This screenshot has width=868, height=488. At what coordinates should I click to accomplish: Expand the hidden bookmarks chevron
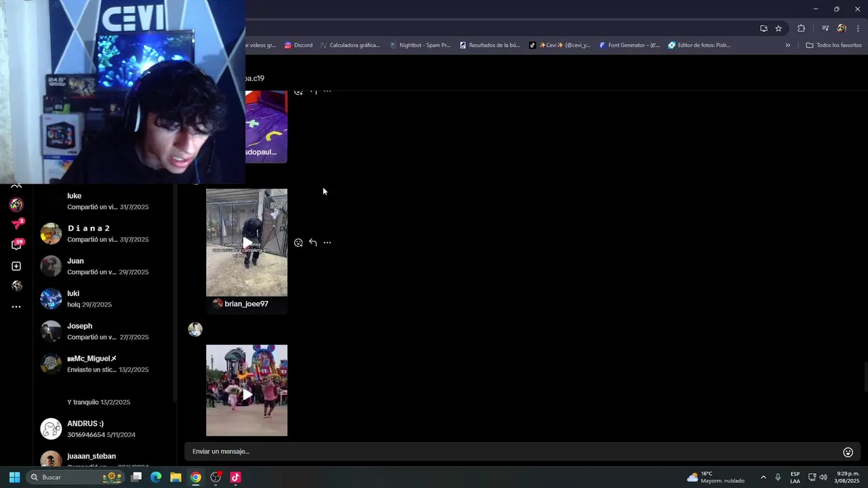[788, 45]
